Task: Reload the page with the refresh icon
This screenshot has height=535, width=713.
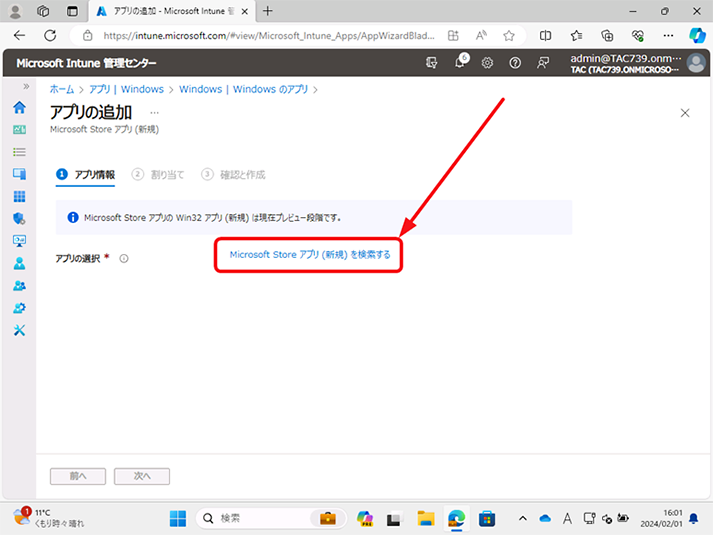Action: [x=50, y=35]
